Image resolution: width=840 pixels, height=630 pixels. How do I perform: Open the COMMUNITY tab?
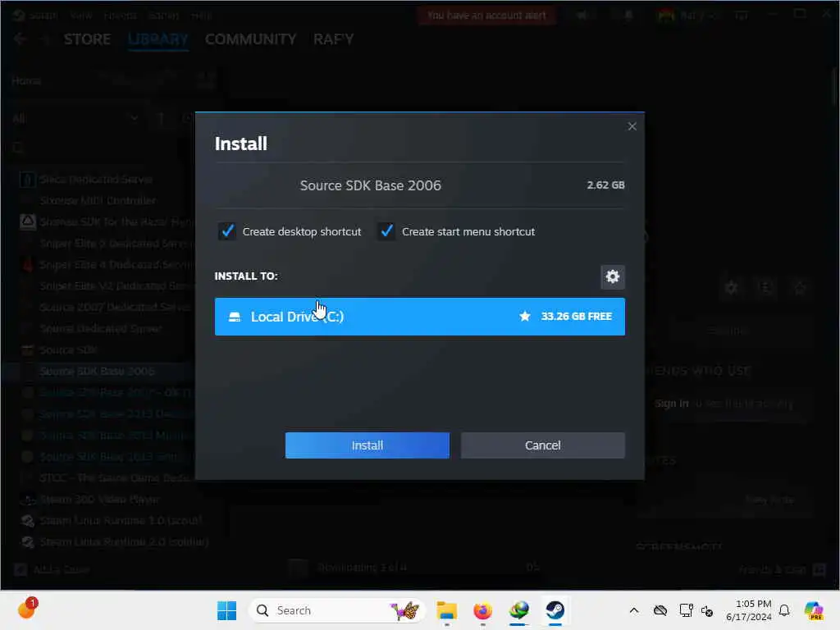(x=250, y=39)
